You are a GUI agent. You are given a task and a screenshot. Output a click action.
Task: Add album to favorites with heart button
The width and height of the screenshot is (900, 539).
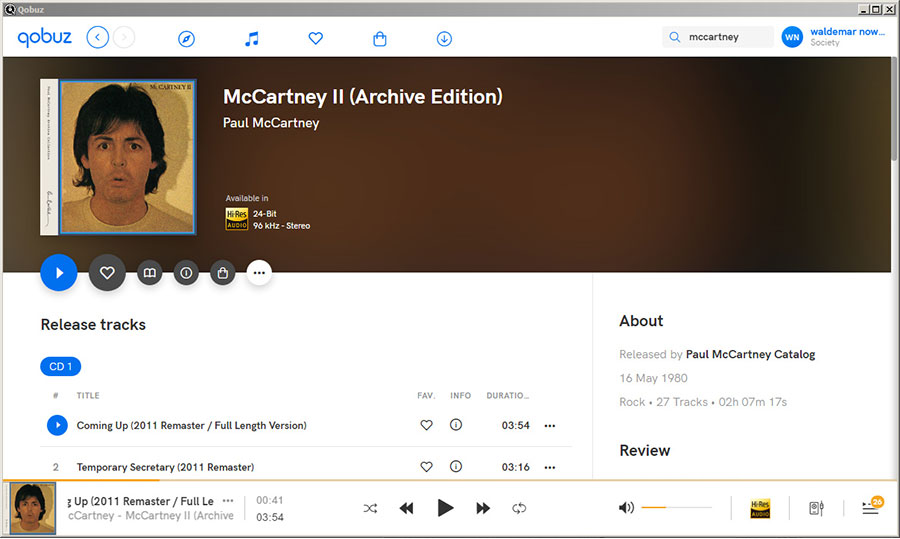pos(107,273)
